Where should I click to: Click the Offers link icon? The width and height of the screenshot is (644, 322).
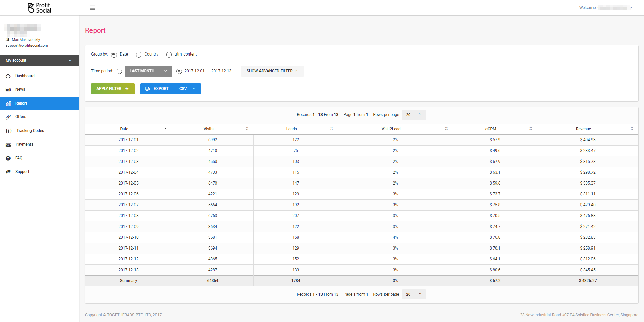pos(8,117)
